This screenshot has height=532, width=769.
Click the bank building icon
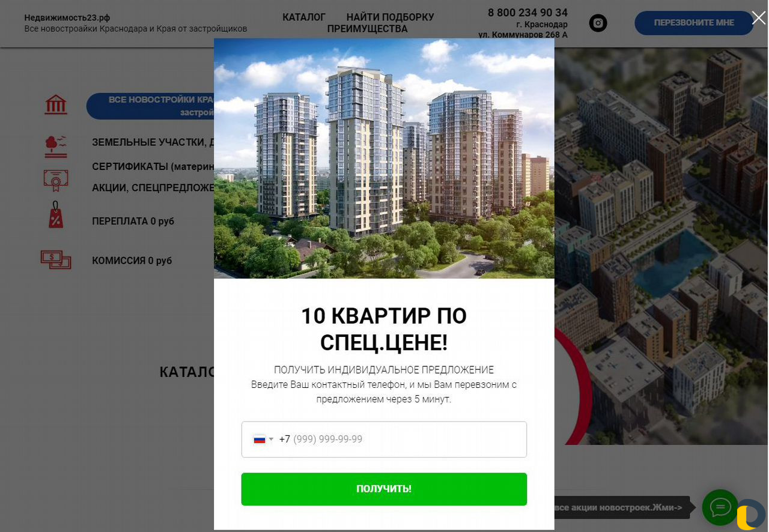coord(56,104)
